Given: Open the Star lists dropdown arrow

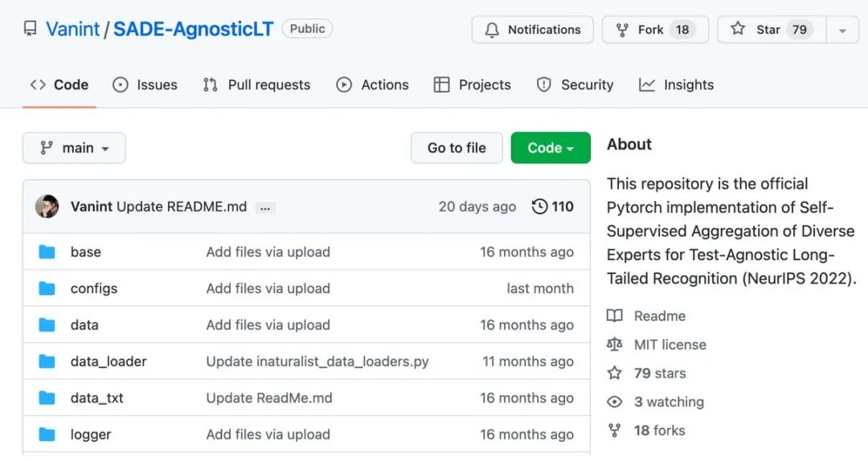Looking at the screenshot, I should 842,31.
